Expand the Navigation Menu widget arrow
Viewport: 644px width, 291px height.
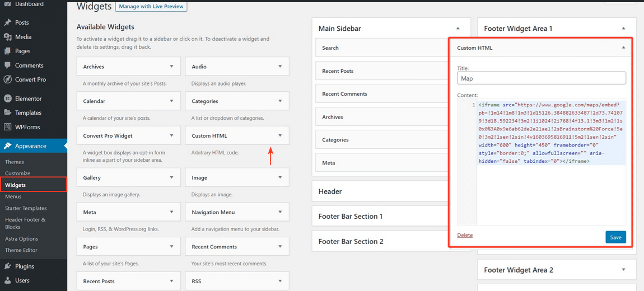[x=280, y=212]
